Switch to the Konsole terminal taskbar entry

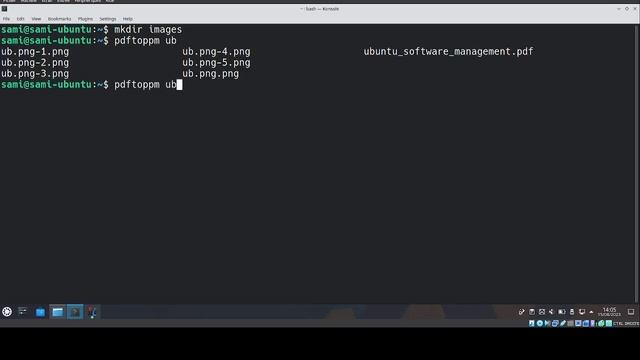(x=75, y=312)
